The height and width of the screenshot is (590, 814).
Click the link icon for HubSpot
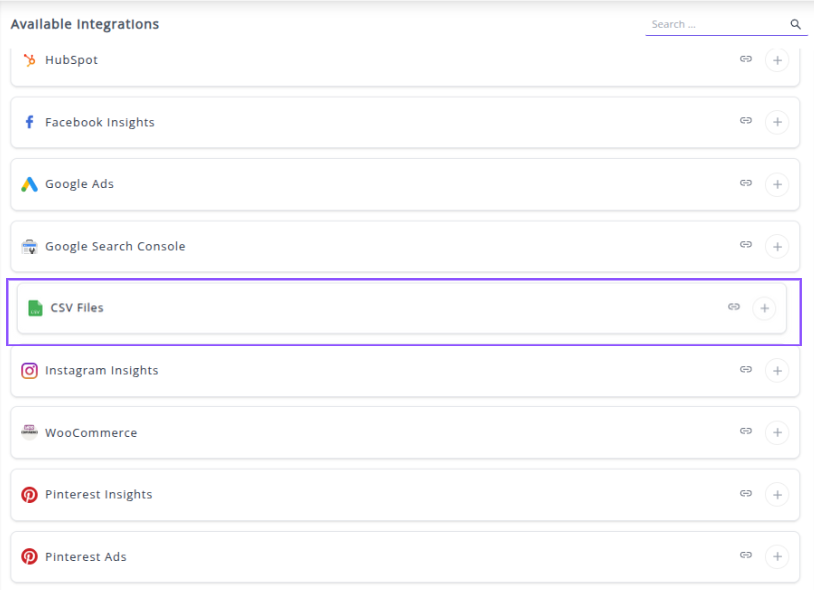745,59
